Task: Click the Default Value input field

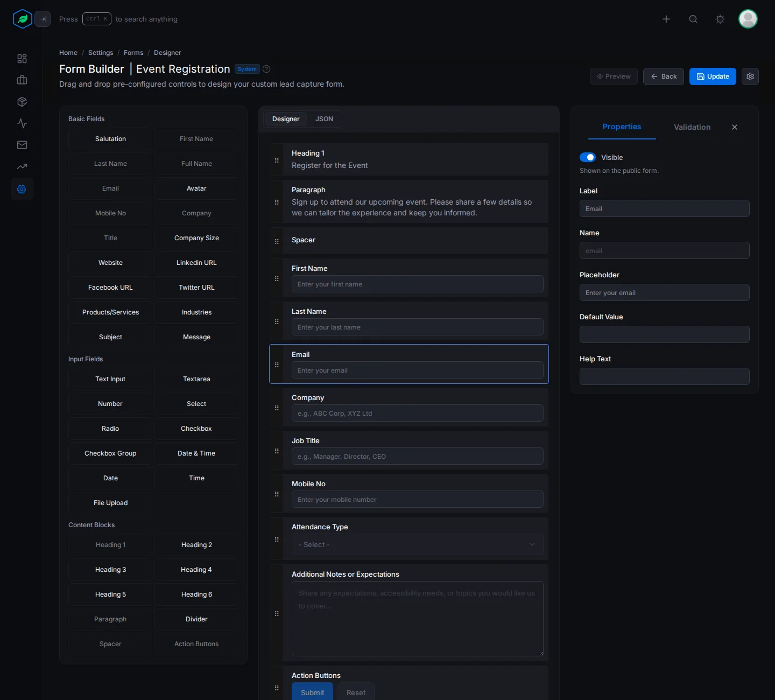Action: 665,334
